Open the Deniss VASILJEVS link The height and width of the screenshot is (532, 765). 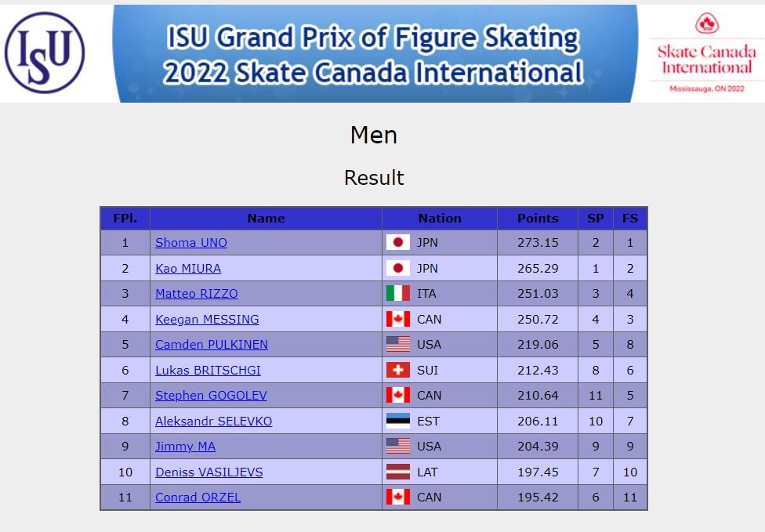(x=208, y=472)
